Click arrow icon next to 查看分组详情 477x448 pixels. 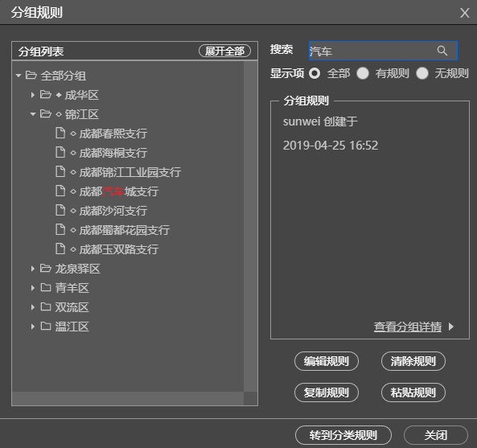[x=451, y=327]
